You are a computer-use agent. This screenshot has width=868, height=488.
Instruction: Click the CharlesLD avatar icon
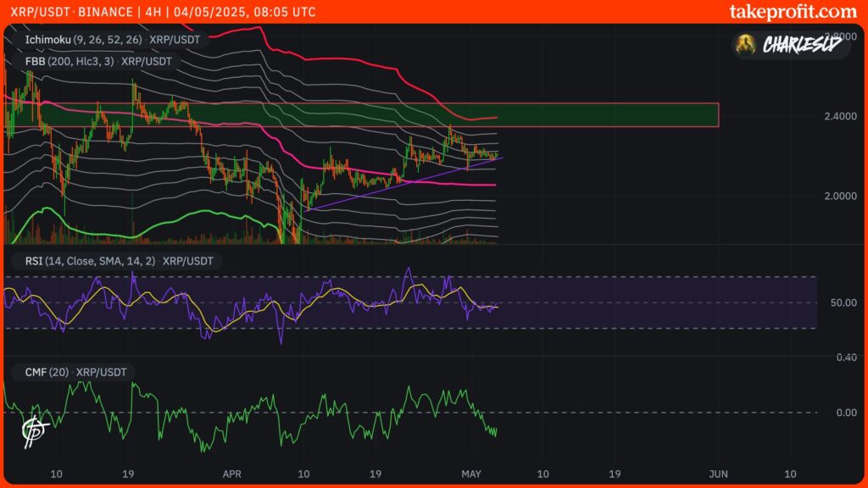point(746,46)
